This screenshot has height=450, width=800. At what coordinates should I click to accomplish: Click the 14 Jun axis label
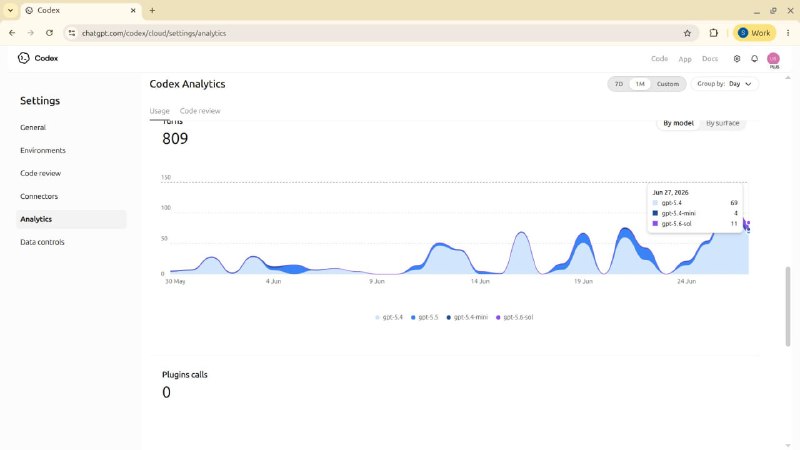(480, 281)
